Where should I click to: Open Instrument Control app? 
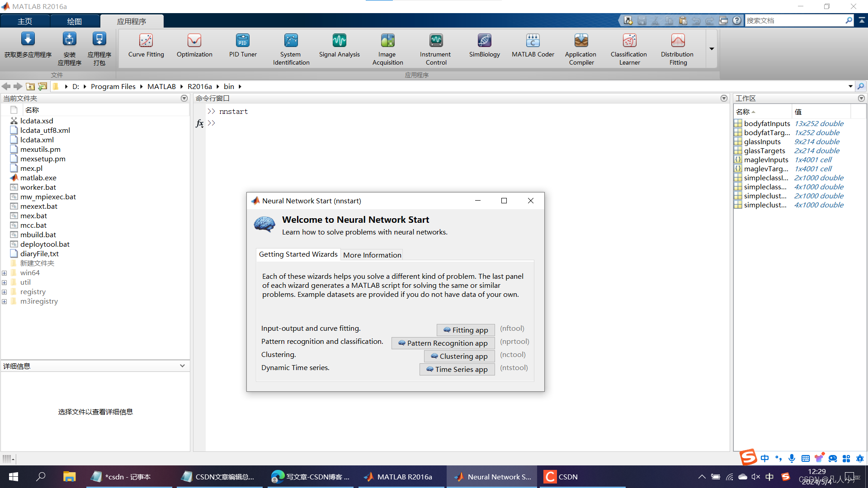coord(436,49)
